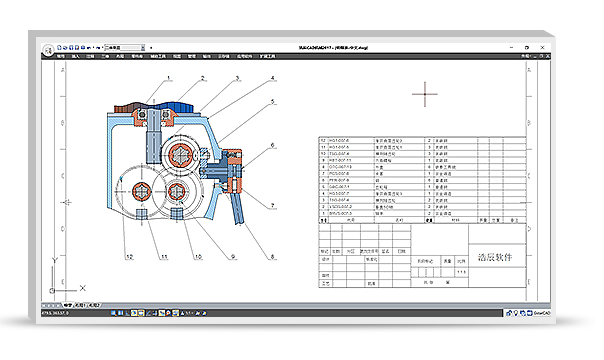Click the coordinate readout in status bar
This screenshot has width=604, height=360.
click(55, 313)
